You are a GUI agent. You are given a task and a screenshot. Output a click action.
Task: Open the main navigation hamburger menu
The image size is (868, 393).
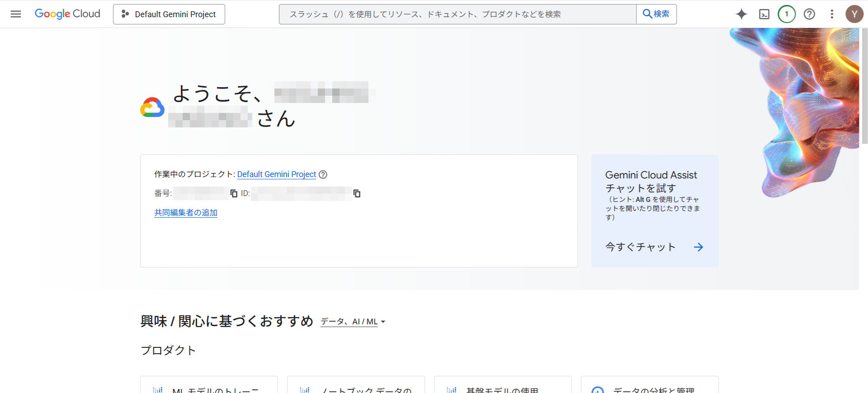[16, 14]
